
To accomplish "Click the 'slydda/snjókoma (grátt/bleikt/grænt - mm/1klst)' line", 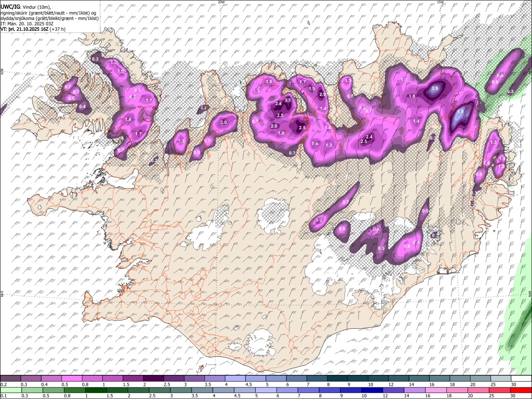I will point(49,18).
